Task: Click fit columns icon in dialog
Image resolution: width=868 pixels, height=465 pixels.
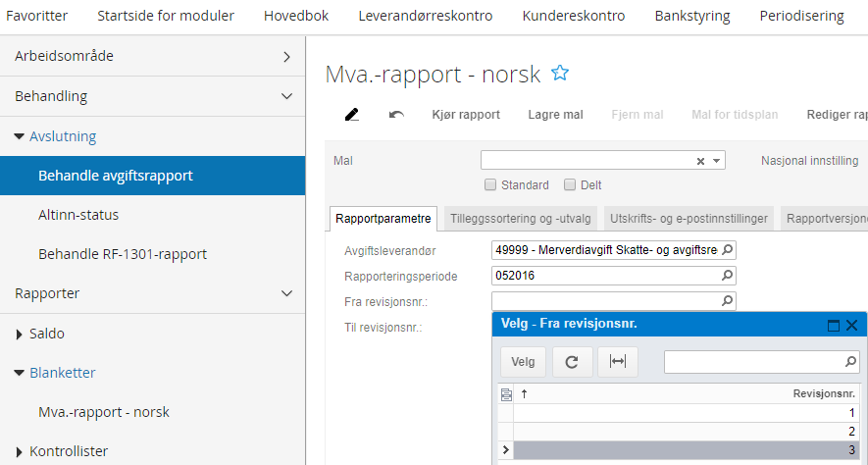Action: [x=618, y=362]
